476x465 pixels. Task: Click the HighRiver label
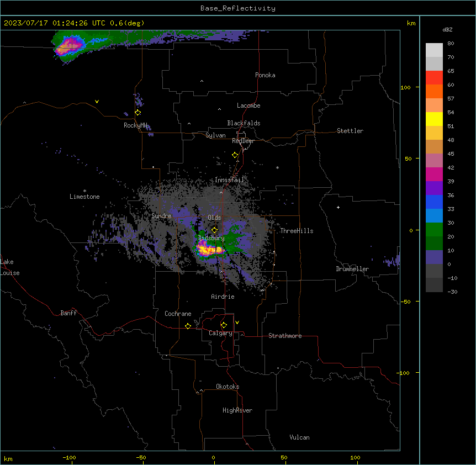point(237,410)
